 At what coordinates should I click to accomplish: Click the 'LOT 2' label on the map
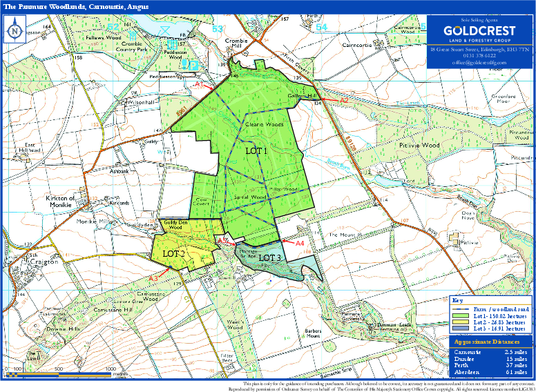tap(174, 253)
